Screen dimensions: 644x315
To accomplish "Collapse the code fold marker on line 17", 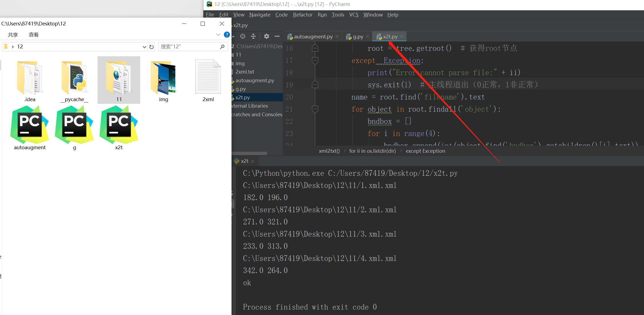I will (315, 60).
